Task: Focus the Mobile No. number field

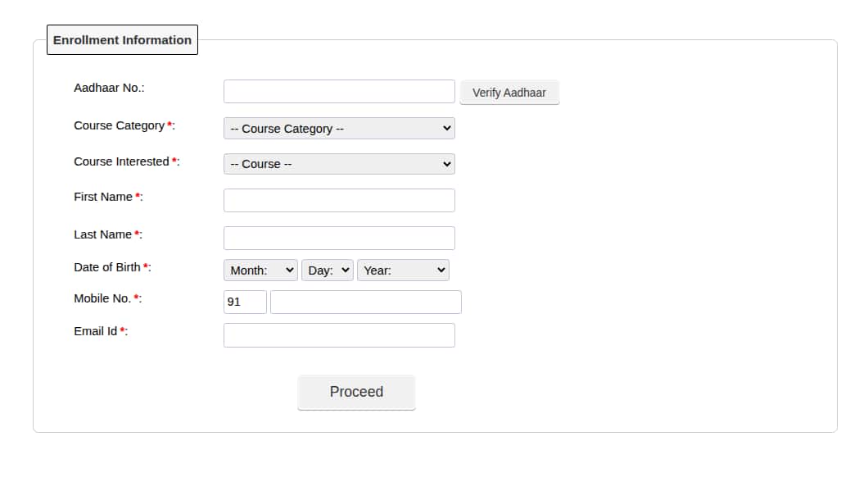Action: point(366,302)
